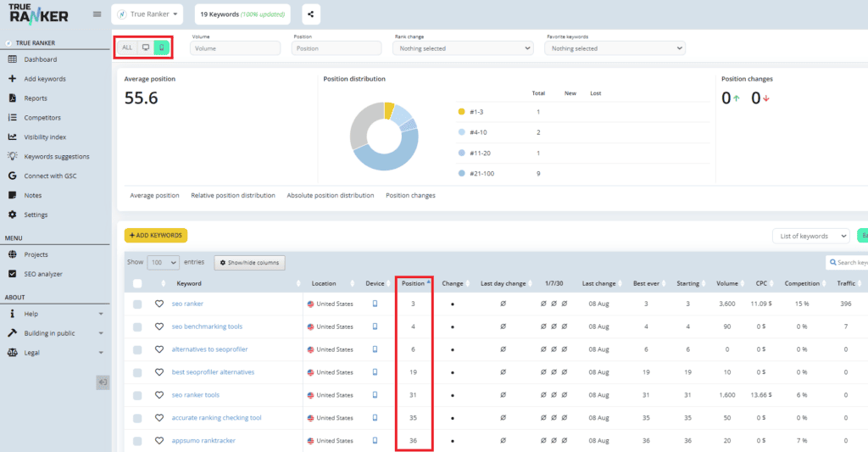Click the Notes sidebar icon
This screenshot has height=452, width=868.
coord(12,195)
